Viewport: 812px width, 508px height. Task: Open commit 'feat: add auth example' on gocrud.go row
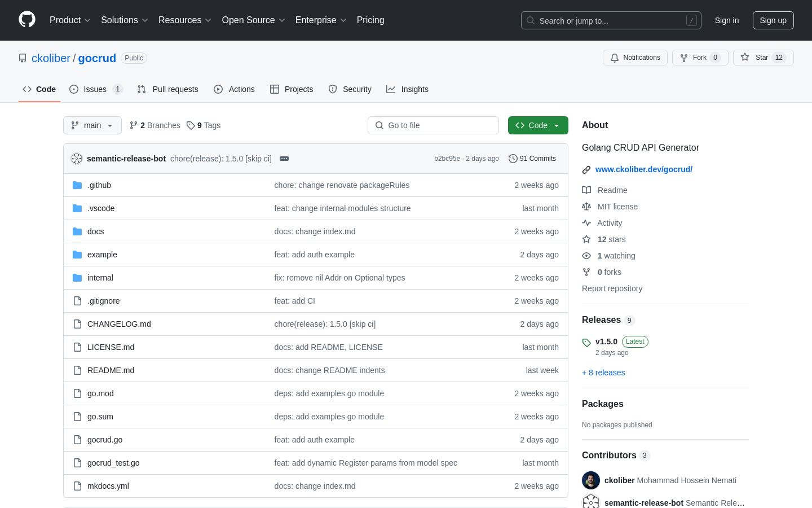coord(314,440)
